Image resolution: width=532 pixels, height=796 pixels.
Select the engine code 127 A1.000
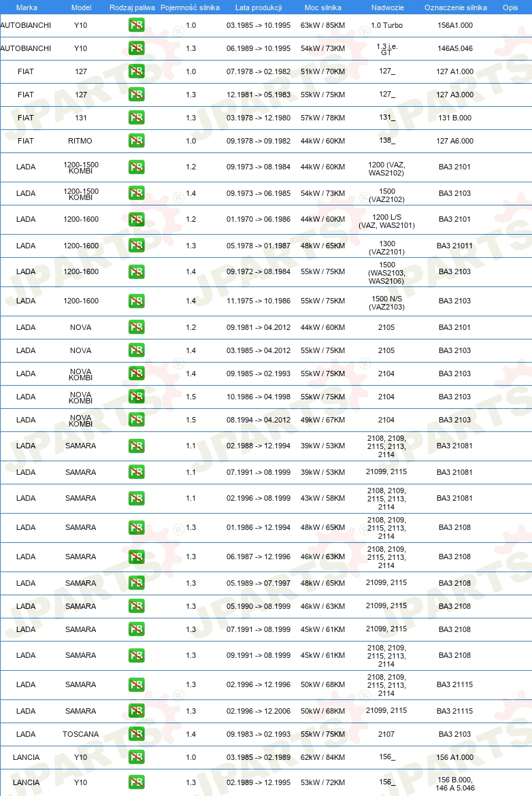tap(455, 71)
